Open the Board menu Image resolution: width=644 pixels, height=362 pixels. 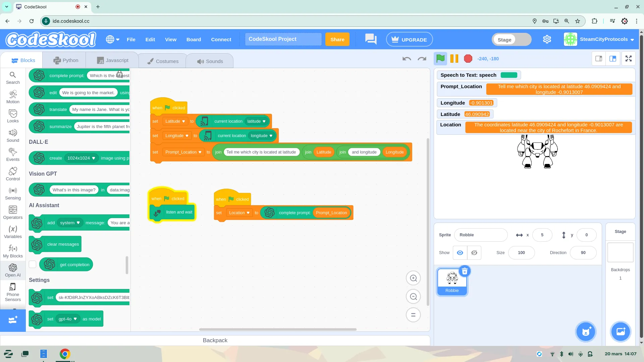pos(194,40)
